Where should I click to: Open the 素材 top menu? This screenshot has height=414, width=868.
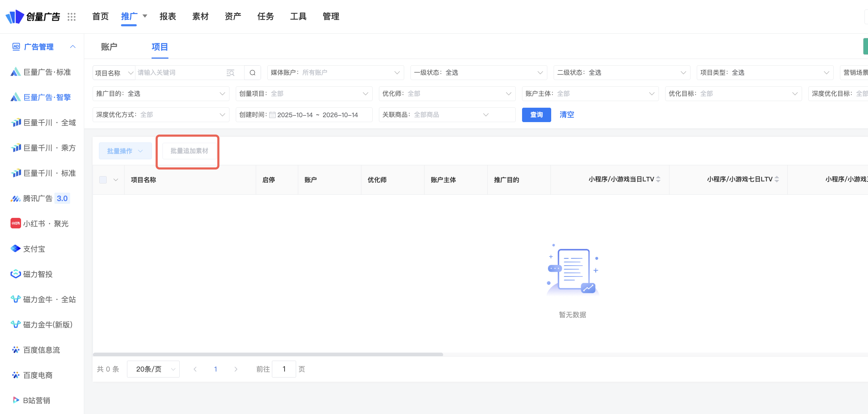click(x=200, y=16)
